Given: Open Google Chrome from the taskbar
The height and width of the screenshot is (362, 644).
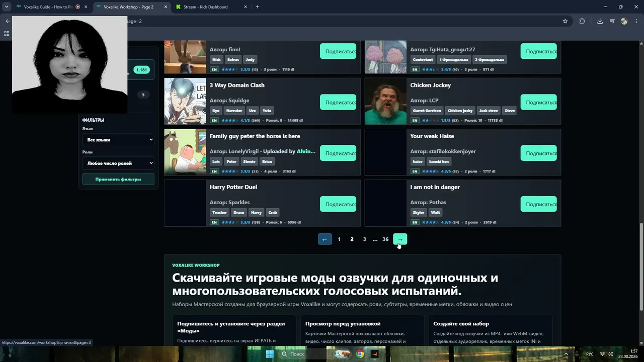Looking at the screenshot, I should (360, 354).
